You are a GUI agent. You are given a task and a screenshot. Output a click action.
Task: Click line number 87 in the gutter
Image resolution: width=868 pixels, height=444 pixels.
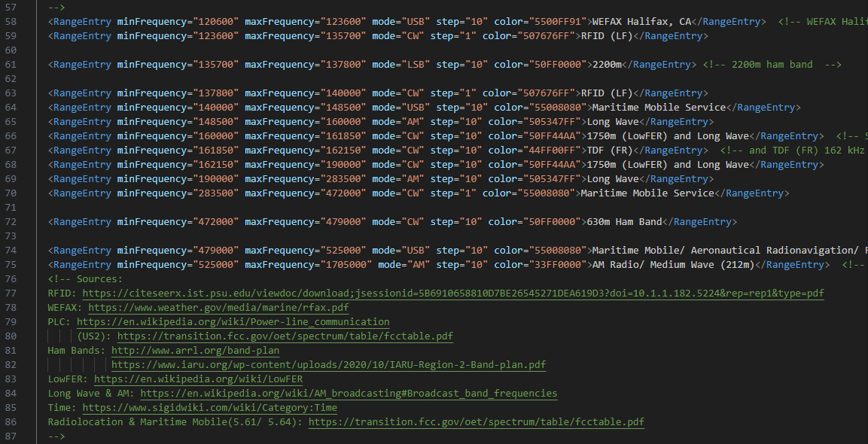[x=11, y=436]
